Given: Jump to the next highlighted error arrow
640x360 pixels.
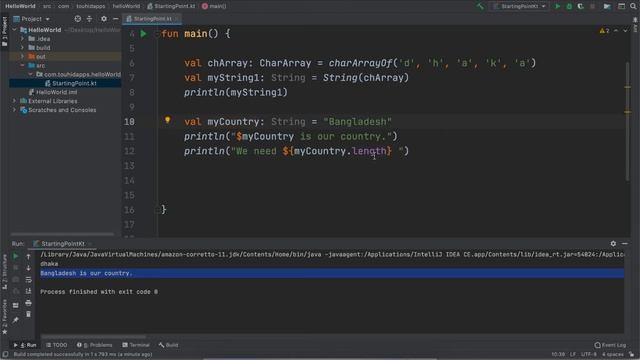Looking at the screenshot, I should (x=625, y=31).
